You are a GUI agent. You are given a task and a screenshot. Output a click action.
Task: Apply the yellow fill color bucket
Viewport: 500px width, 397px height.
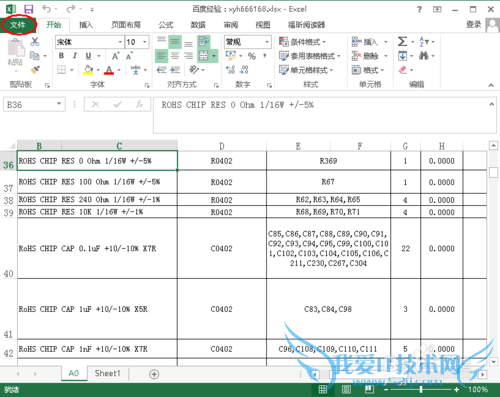pos(88,70)
